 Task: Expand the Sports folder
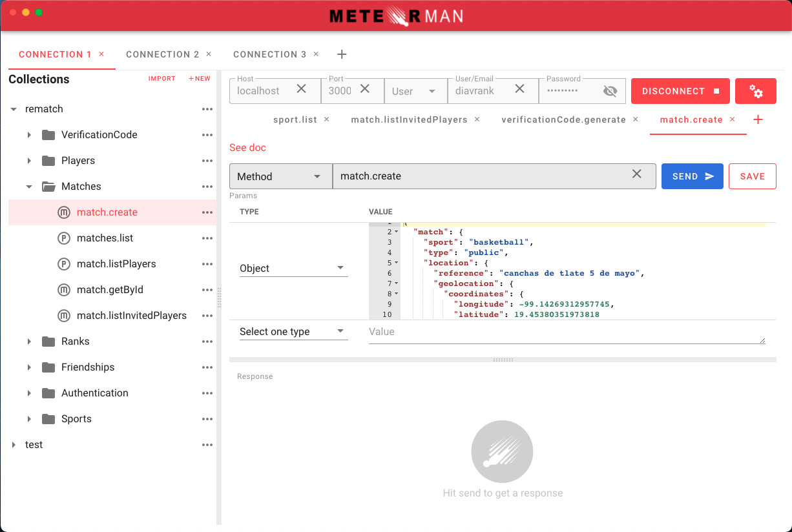(x=29, y=419)
